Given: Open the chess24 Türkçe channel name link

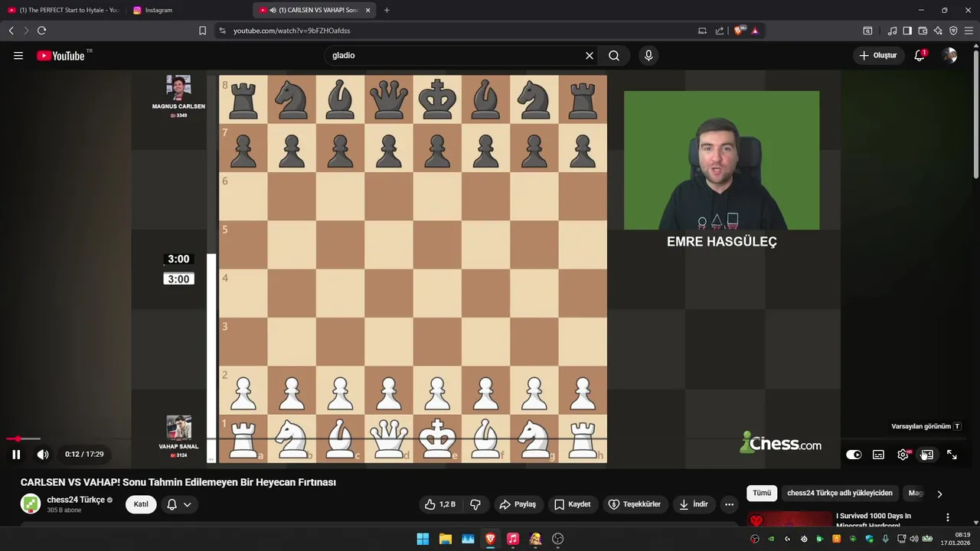Looking at the screenshot, I should tap(76, 500).
